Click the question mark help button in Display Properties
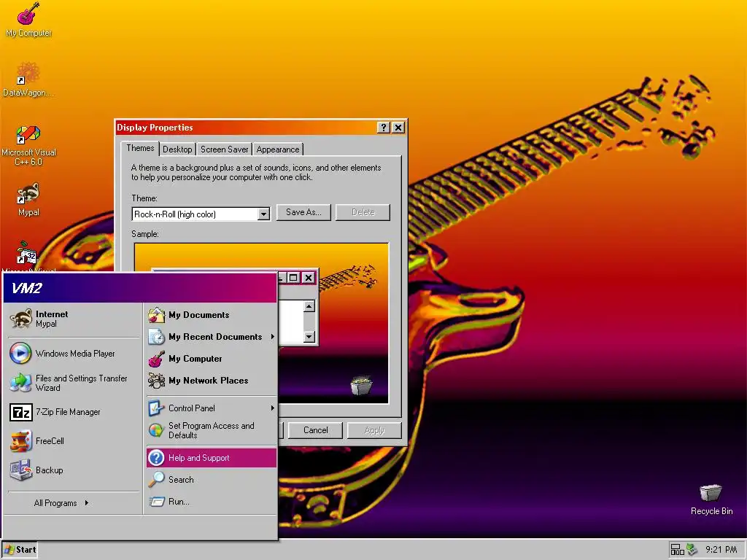 tap(384, 127)
